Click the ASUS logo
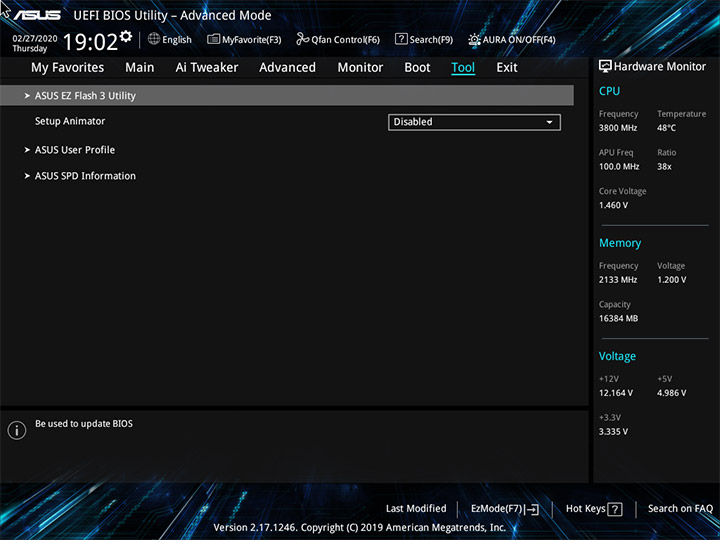The height and width of the screenshot is (540, 720). tap(37, 15)
